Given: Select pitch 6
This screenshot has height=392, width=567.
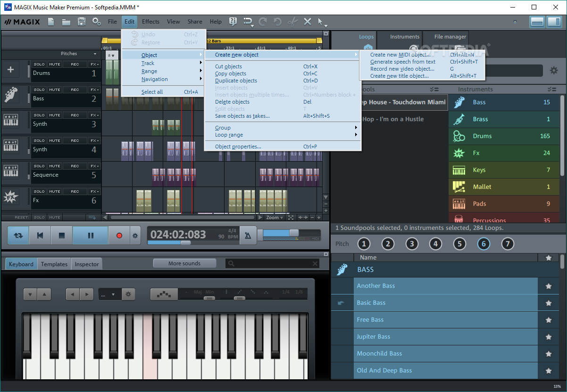Looking at the screenshot, I should tap(483, 244).
